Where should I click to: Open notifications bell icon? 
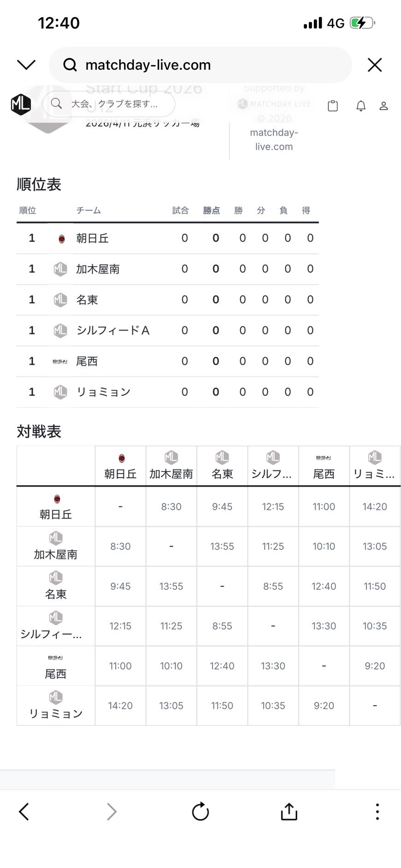point(361,106)
